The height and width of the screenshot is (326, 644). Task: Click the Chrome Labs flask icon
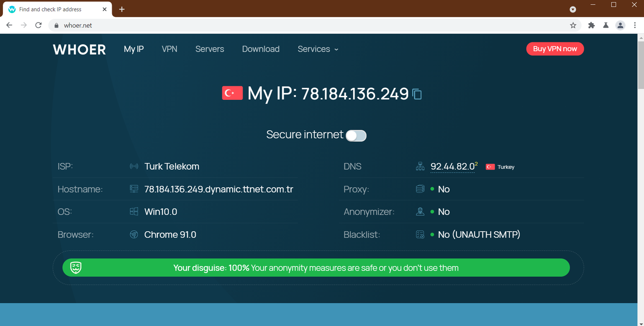(x=606, y=25)
